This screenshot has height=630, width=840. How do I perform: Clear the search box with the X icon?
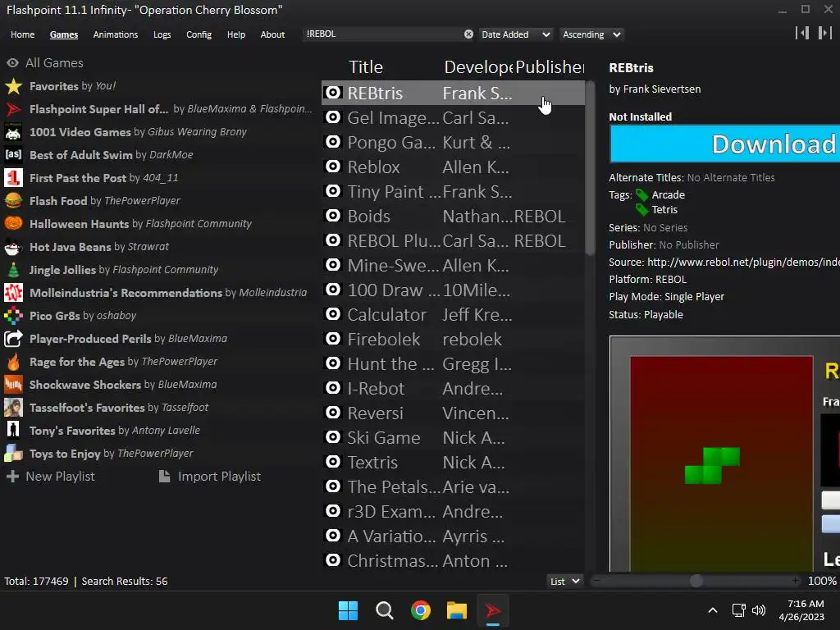click(x=468, y=34)
